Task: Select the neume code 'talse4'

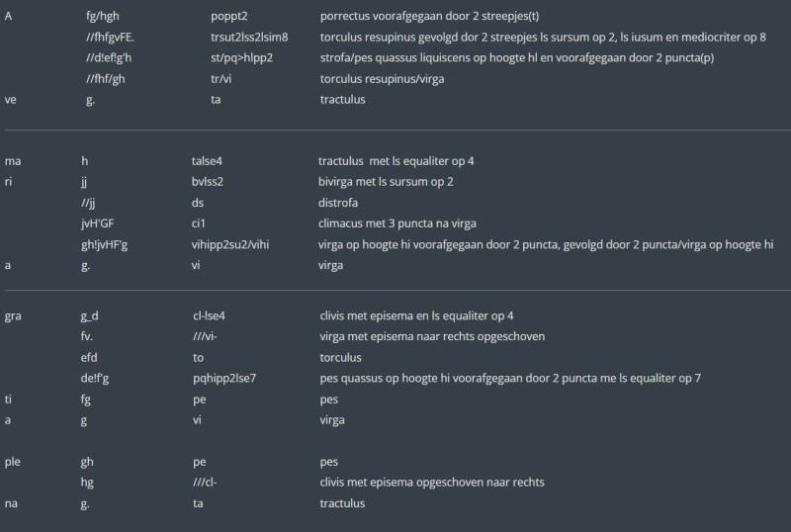Action: 208,161
